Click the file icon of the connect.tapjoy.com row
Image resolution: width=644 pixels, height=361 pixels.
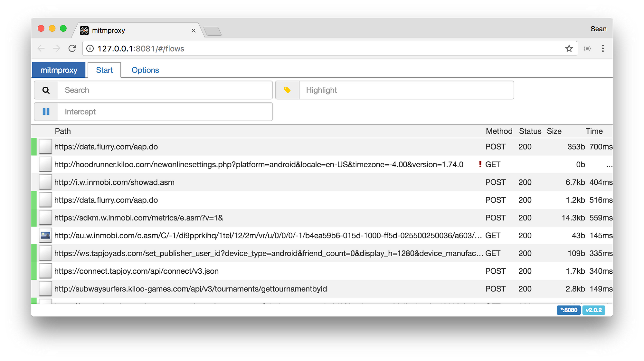[45, 271]
